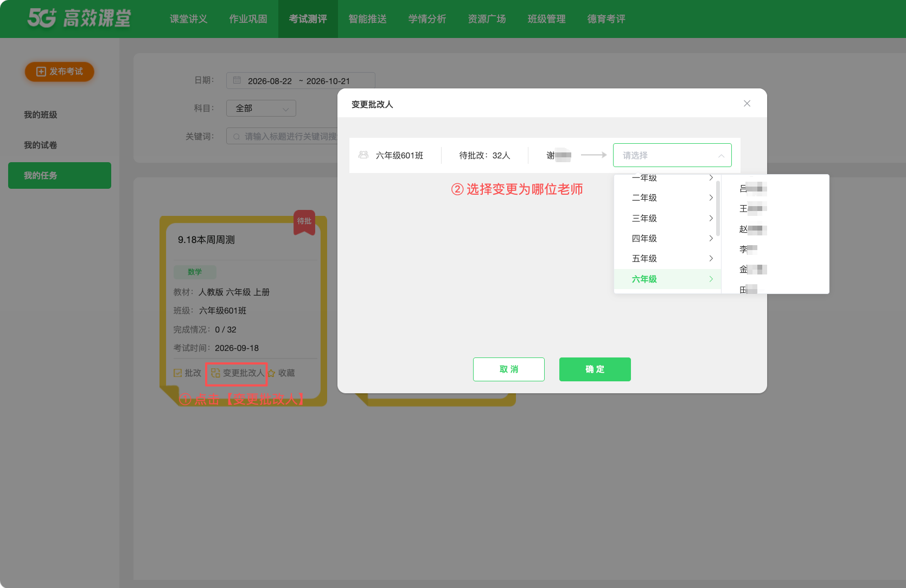Expand 五年级 in the cascader
This screenshot has width=906, height=588.
(x=667, y=259)
